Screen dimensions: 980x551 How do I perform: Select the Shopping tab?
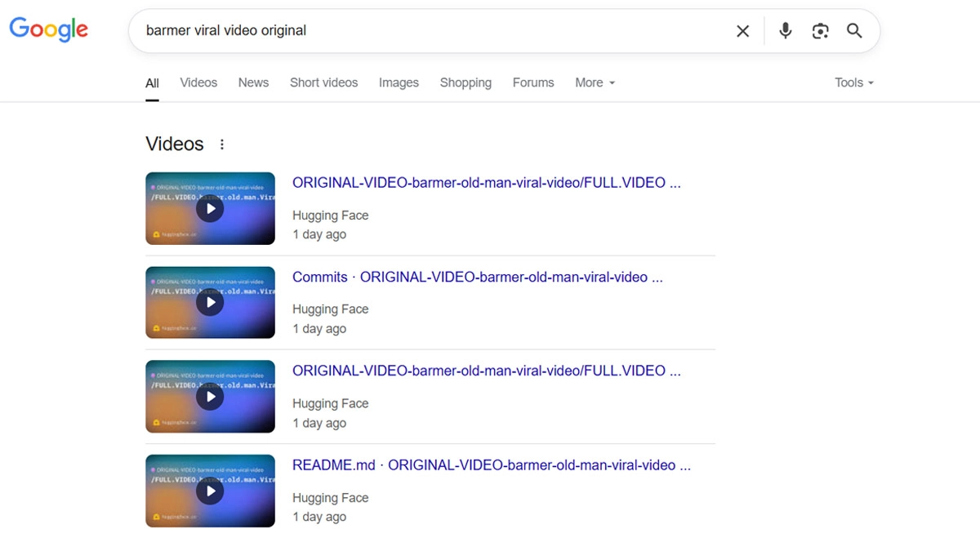tap(465, 82)
